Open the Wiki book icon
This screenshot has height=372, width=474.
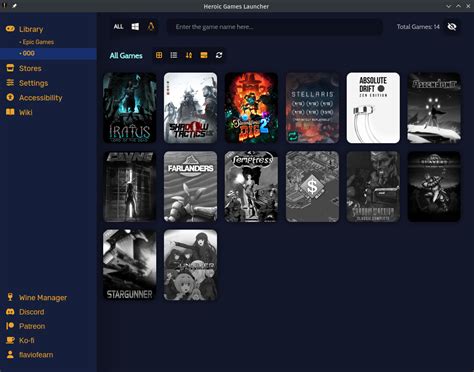(x=10, y=112)
